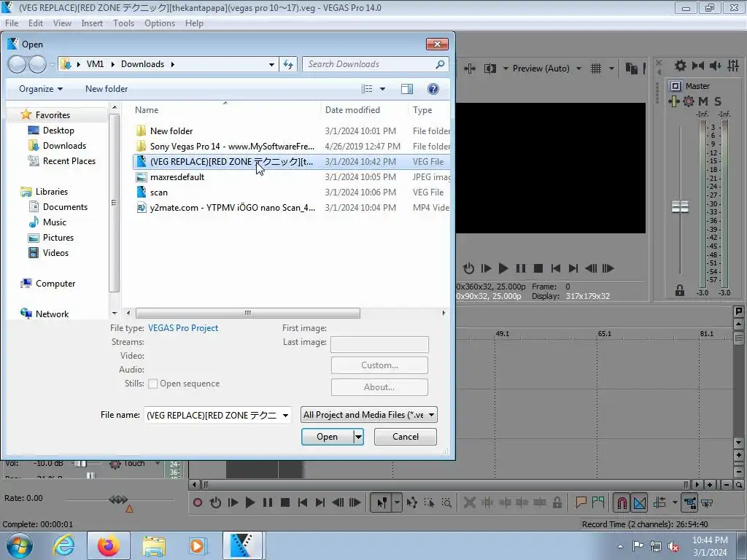Open the Master FX icon
The image size is (747, 560).
(673, 101)
